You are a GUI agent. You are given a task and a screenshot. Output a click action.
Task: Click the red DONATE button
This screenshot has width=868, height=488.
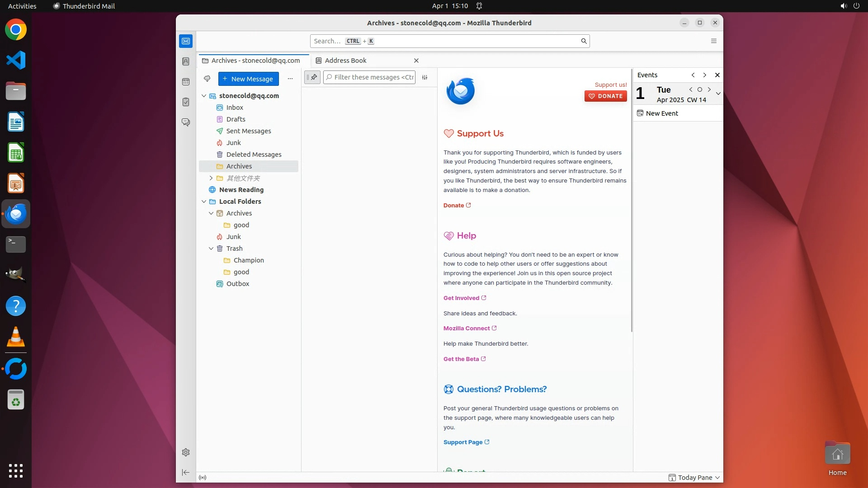tap(605, 96)
